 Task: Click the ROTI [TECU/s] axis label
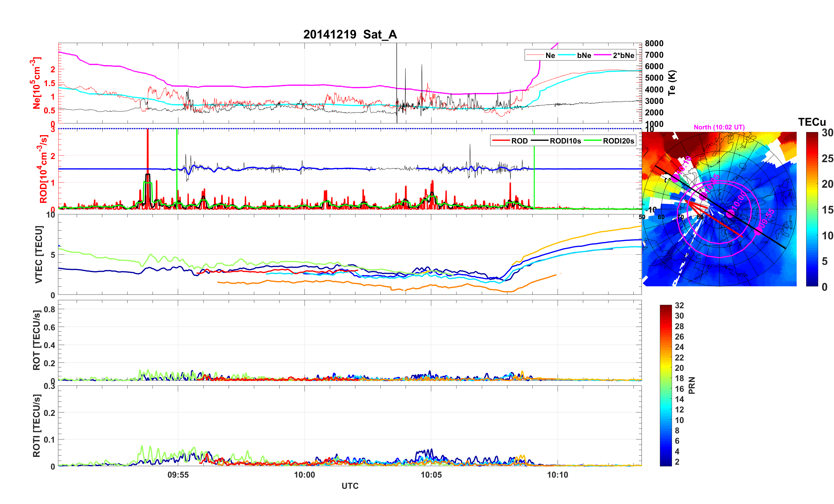coord(36,426)
